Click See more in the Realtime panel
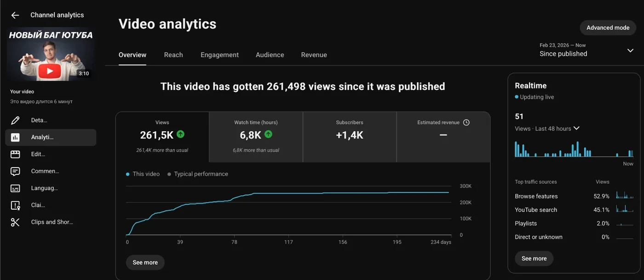This screenshot has height=280, width=644. (x=534, y=258)
